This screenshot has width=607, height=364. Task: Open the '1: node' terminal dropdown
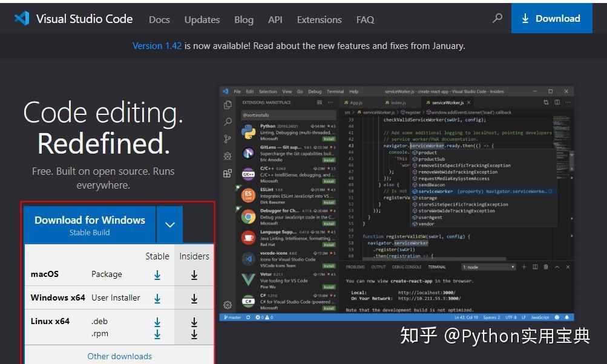[488, 267]
